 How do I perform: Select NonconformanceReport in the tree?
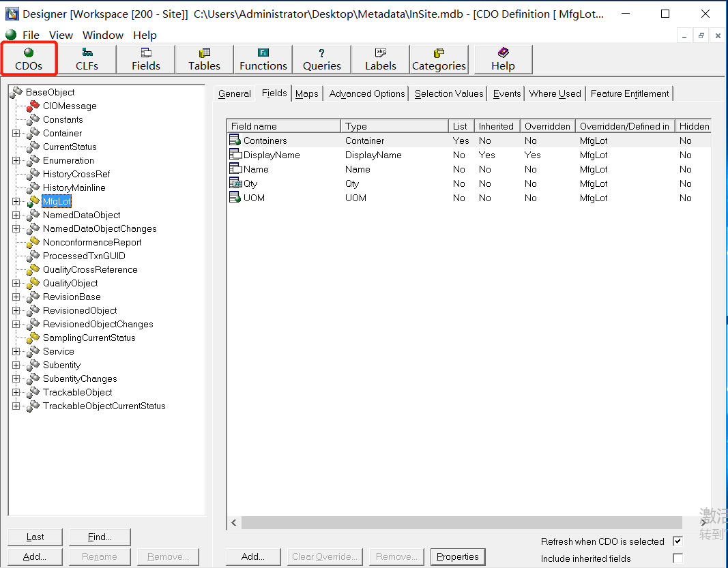[x=92, y=243]
